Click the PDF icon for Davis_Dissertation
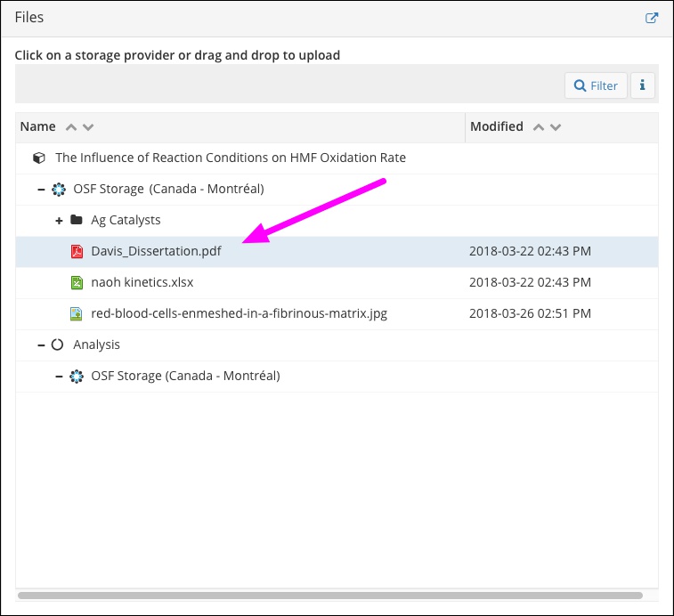 77,251
